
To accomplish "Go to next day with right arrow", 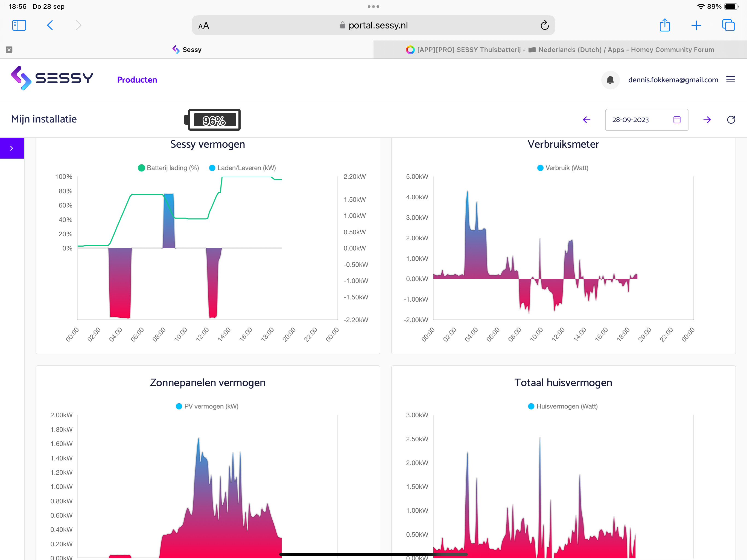I will pos(707,120).
